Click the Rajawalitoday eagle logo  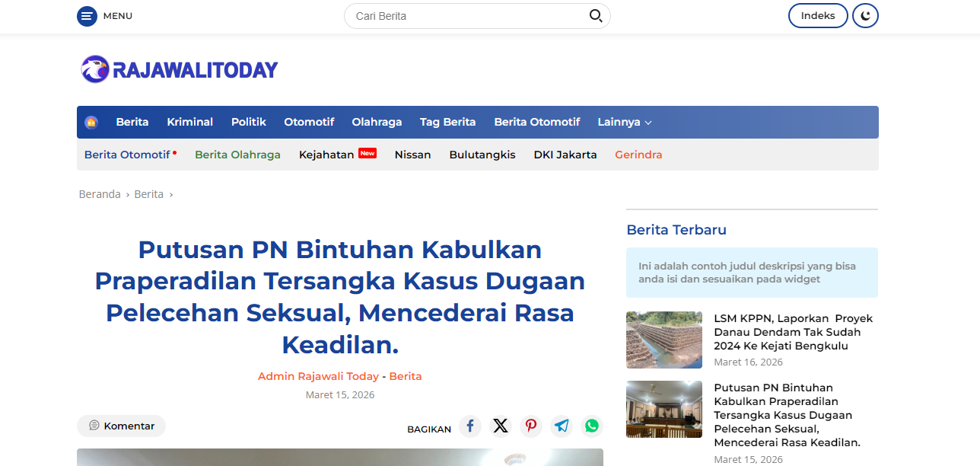pos(94,69)
